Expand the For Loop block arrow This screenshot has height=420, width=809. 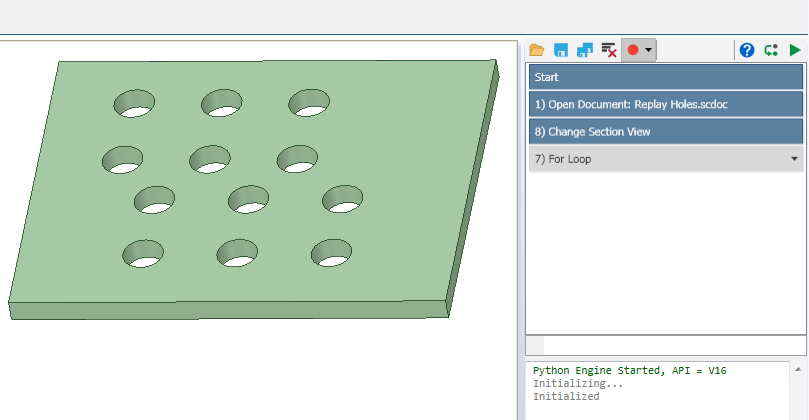(x=795, y=159)
